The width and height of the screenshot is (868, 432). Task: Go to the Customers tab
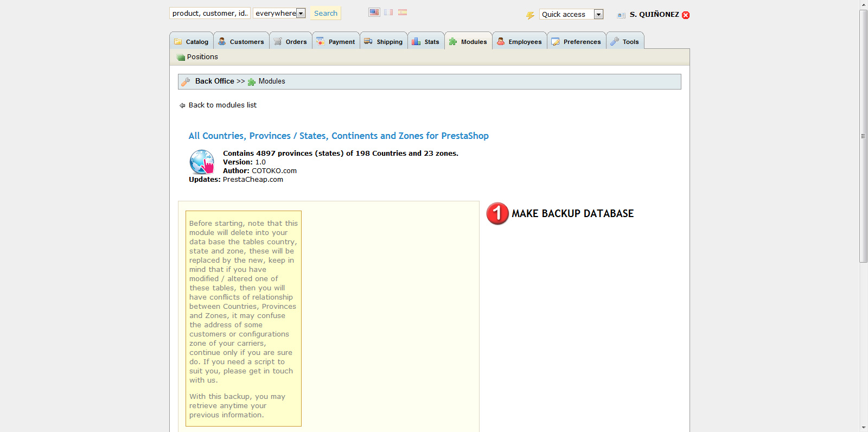[x=241, y=41]
